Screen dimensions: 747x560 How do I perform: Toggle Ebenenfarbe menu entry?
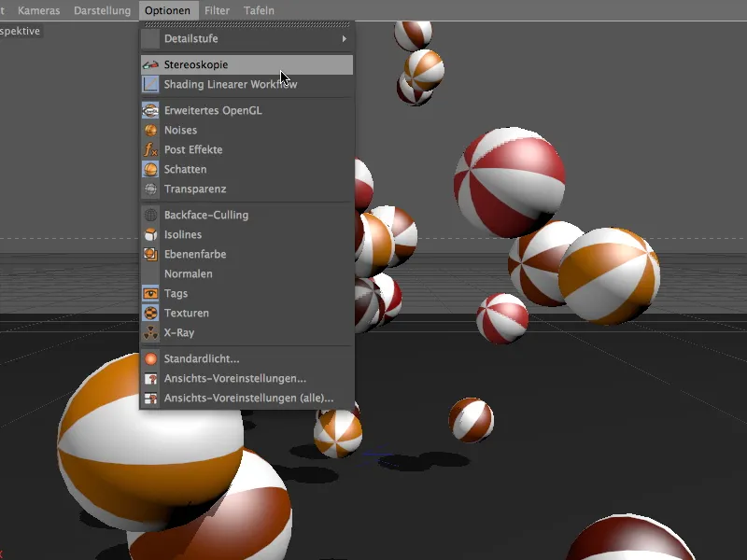click(x=247, y=254)
